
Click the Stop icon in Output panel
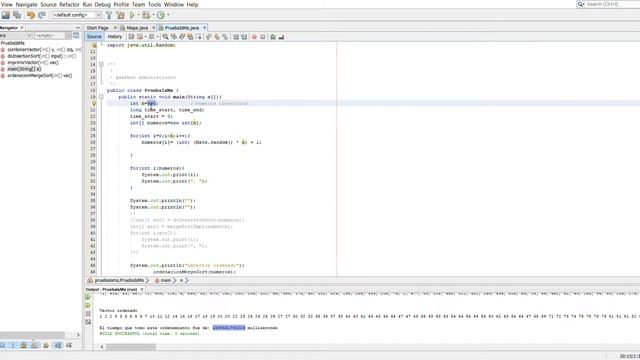(x=88, y=313)
